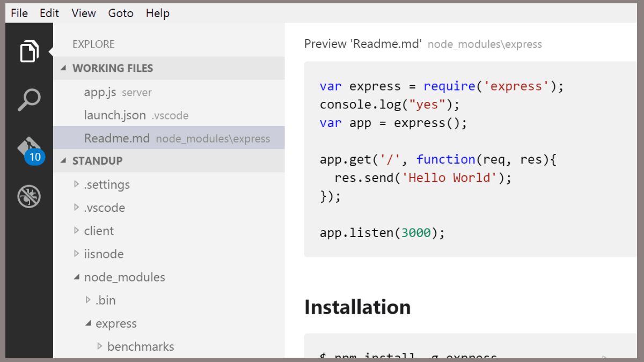Image resolution: width=644 pixels, height=362 pixels.
Task: Select launch.json in working files
Action: coord(169,115)
